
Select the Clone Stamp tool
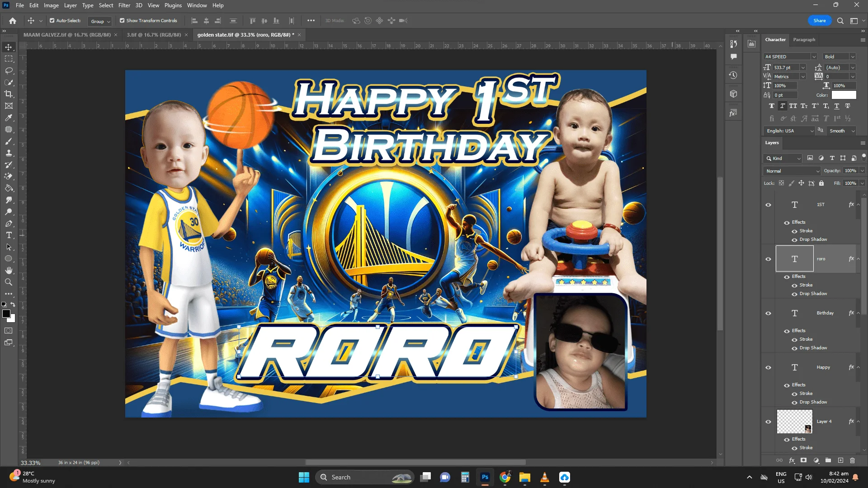(9, 153)
